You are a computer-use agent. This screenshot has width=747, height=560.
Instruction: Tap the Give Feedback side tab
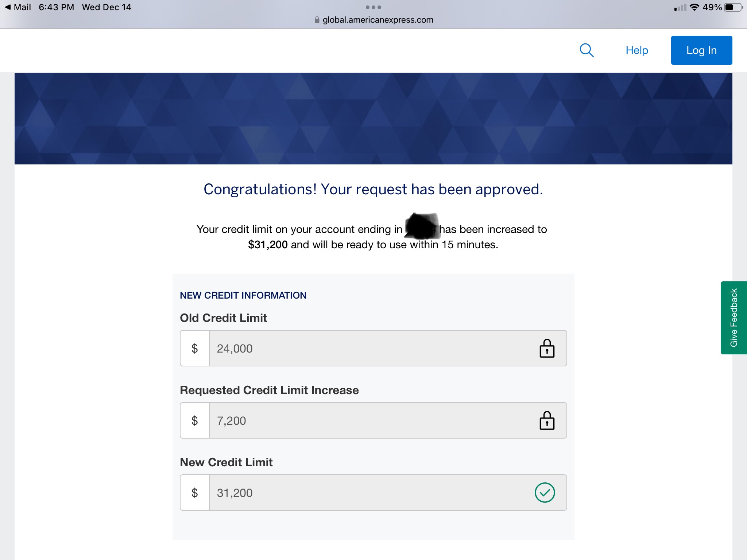(734, 318)
